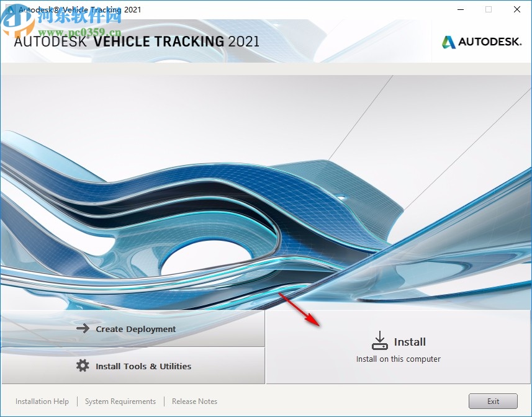Exit the installer
Viewport: 532px width, 417px height.
494,401
